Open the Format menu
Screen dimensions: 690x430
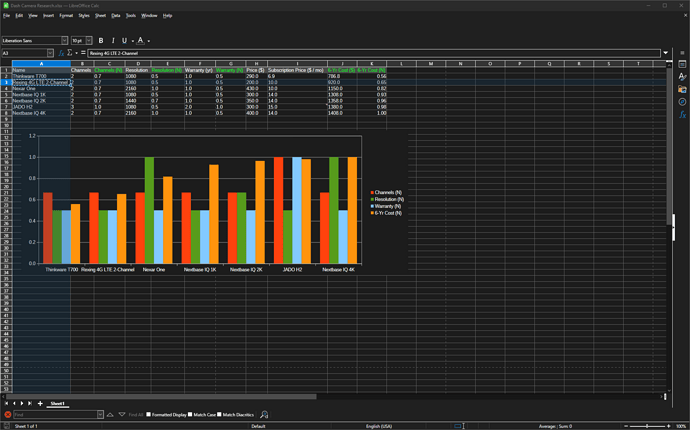[66, 15]
